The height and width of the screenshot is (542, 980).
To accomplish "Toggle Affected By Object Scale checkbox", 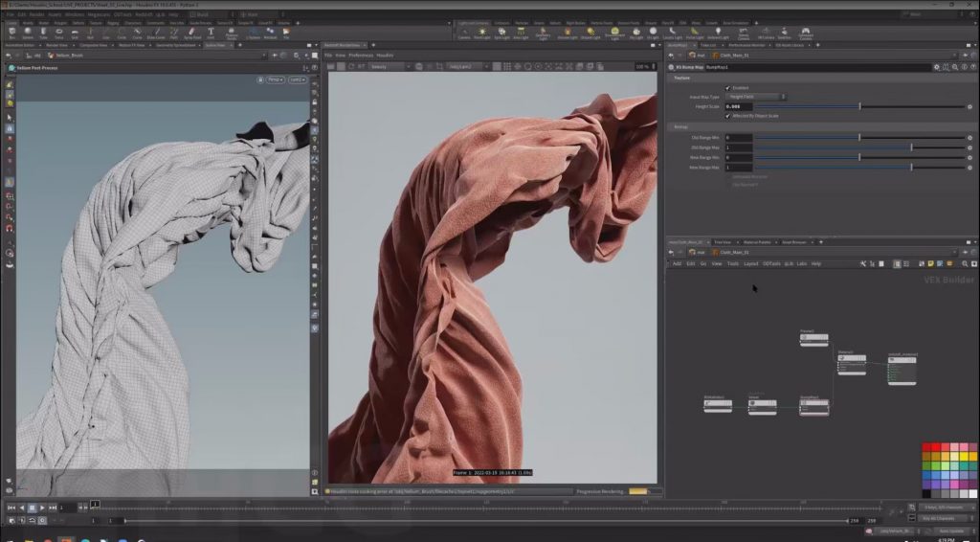I will 727,116.
